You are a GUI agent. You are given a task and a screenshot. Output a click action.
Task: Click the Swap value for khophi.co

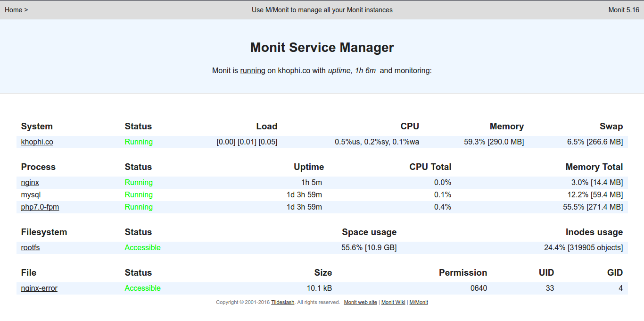coord(594,142)
